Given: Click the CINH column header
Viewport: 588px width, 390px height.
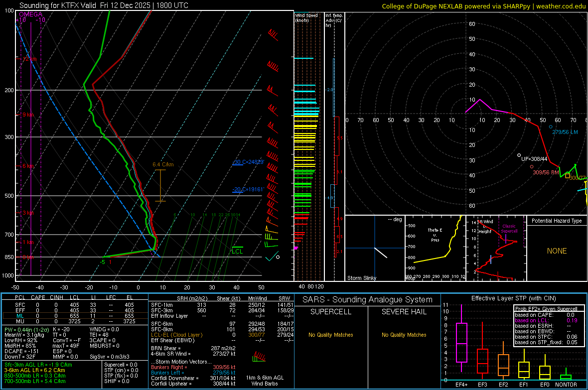Looking at the screenshot, I should point(57,297).
